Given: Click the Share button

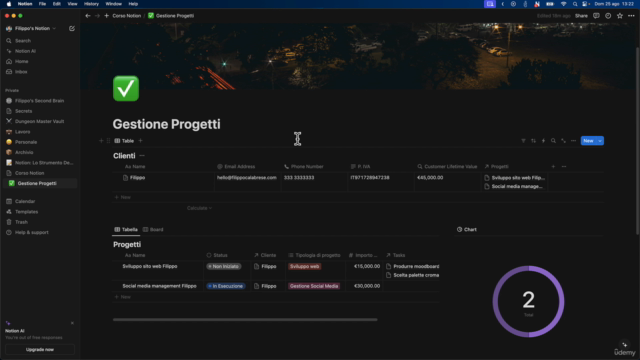Looking at the screenshot, I should [x=581, y=16].
